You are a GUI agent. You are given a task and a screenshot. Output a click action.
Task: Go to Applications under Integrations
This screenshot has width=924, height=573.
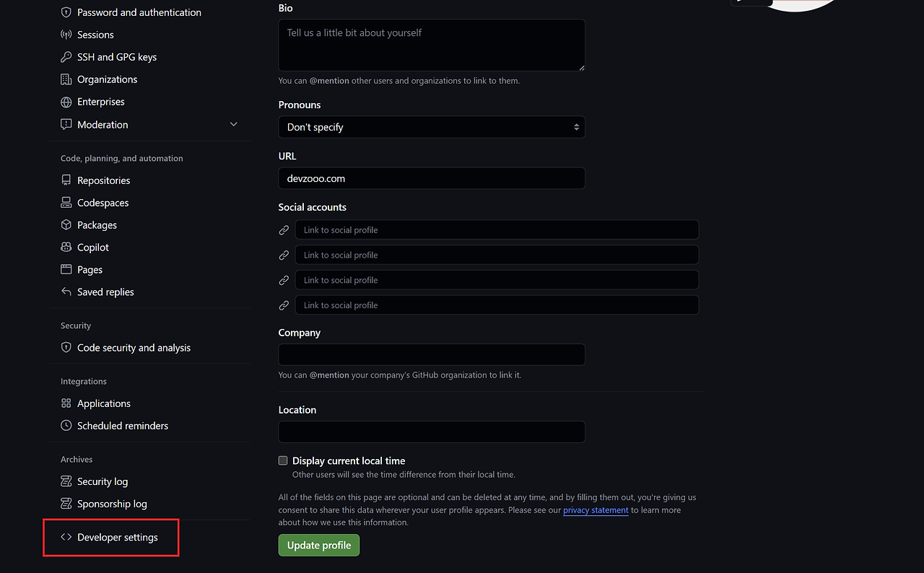[104, 403]
